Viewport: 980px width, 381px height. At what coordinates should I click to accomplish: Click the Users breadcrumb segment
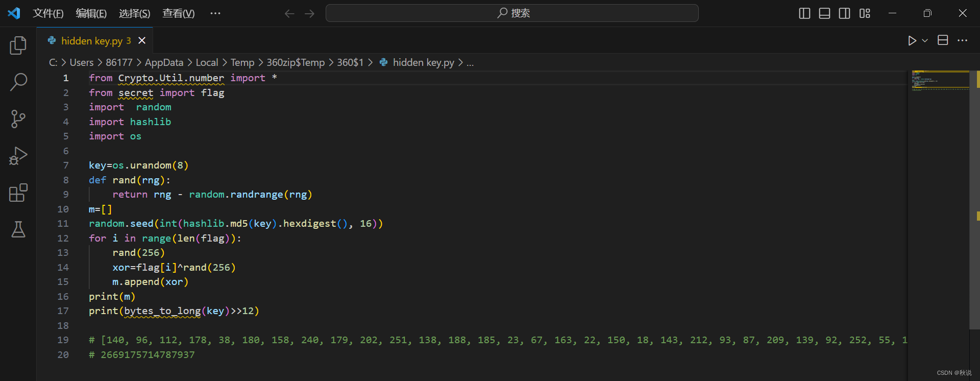[82, 62]
